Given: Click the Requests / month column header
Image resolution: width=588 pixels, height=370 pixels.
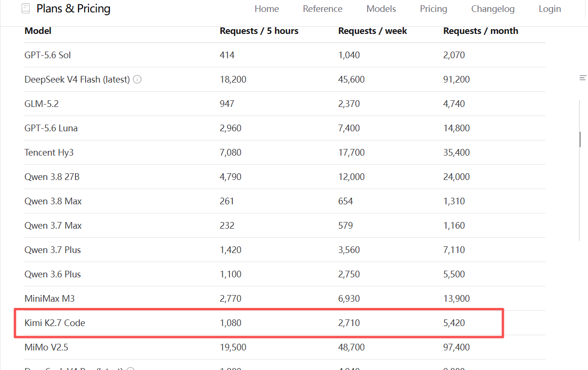Looking at the screenshot, I should point(480,31).
